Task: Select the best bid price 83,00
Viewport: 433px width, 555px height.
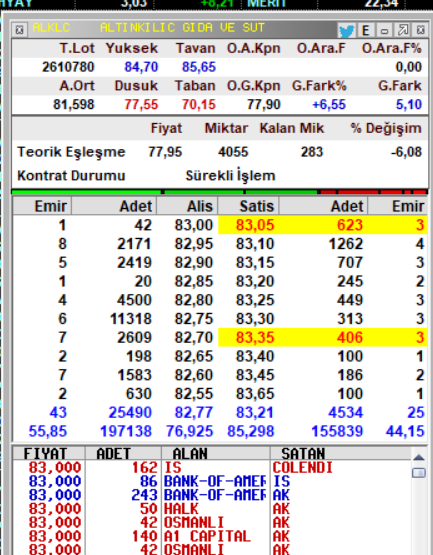Action: click(194, 225)
